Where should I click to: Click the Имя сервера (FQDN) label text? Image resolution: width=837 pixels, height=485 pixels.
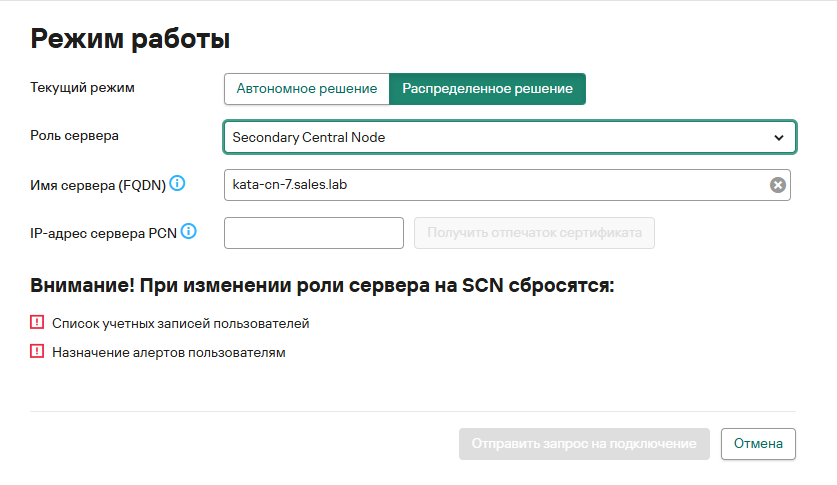coord(97,183)
